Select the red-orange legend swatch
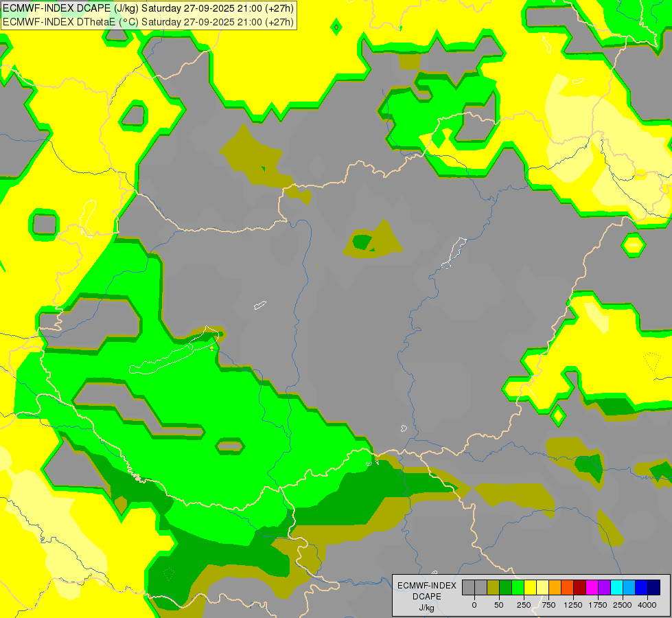 pos(568,587)
